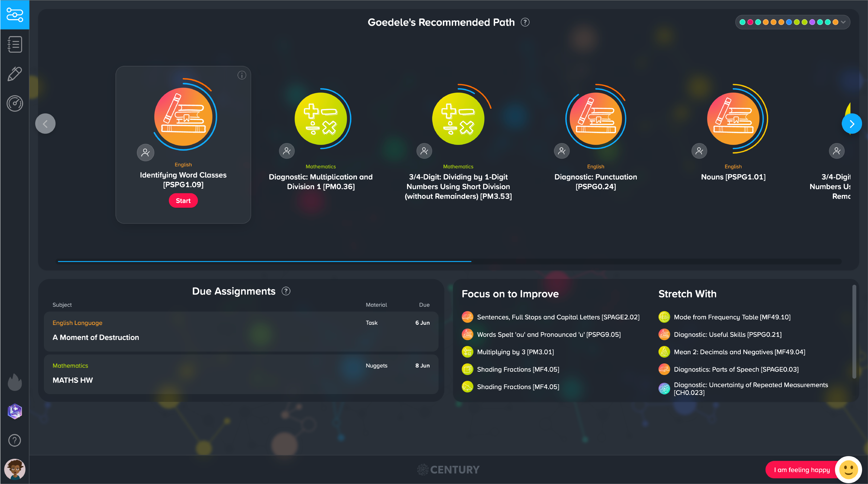The height and width of the screenshot is (484, 868).
Task: Open first Shading Fractions [MF4.05] item
Action: click(510, 369)
